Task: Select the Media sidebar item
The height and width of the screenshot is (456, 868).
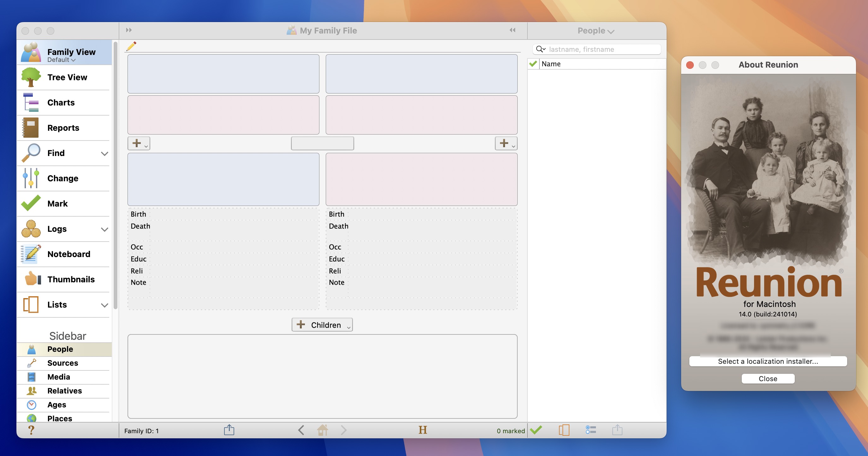Action: pos(58,376)
